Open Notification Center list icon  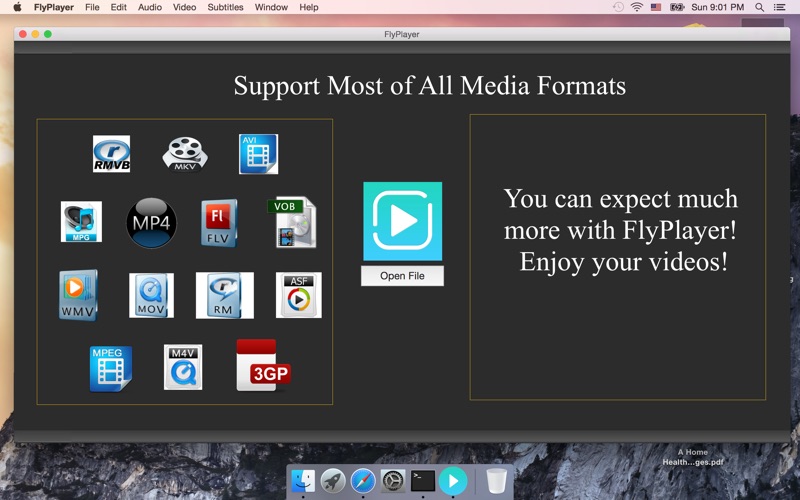(780, 7)
